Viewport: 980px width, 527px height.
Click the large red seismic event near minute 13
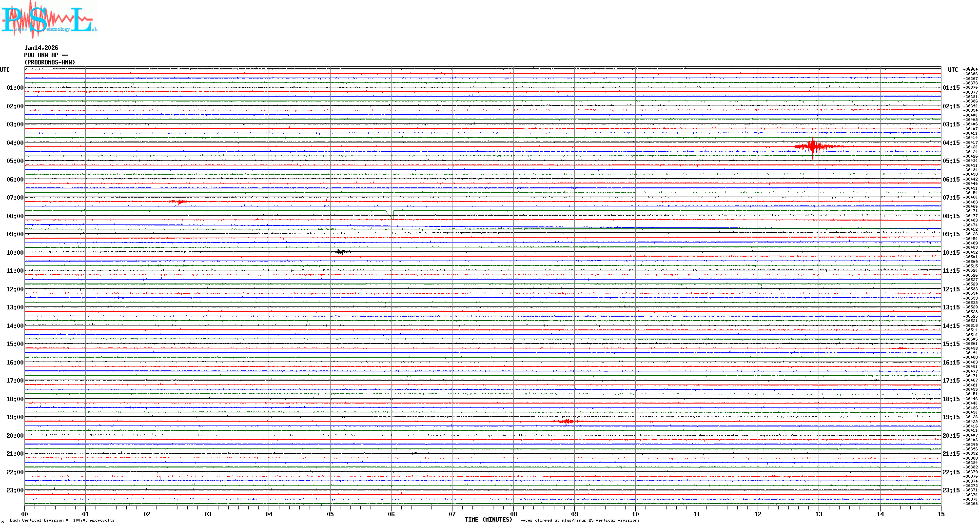pos(813,146)
